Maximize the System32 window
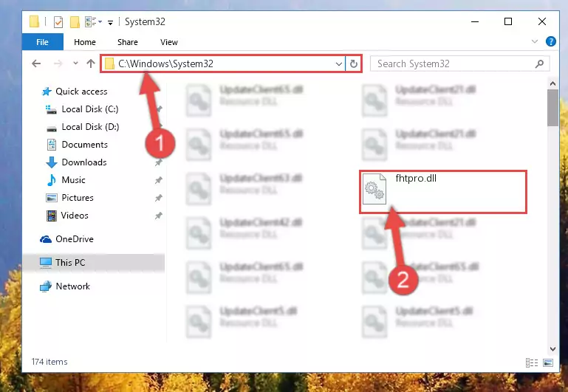This screenshot has width=568, height=392. pyautogui.click(x=508, y=21)
